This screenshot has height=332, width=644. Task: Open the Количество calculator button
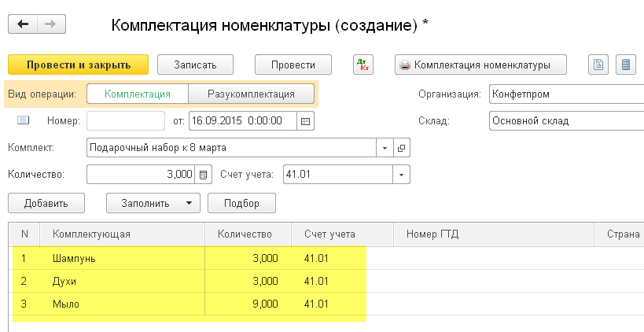[204, 175]
